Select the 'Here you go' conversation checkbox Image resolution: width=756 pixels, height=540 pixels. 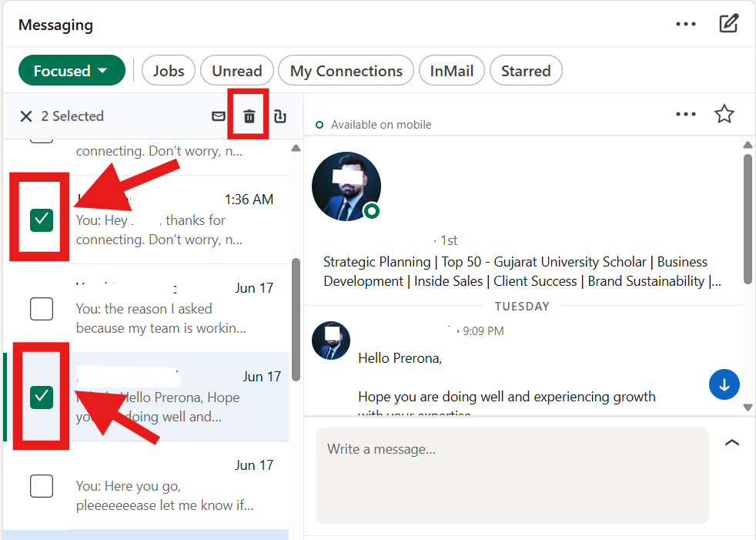[x=42, y=486]
